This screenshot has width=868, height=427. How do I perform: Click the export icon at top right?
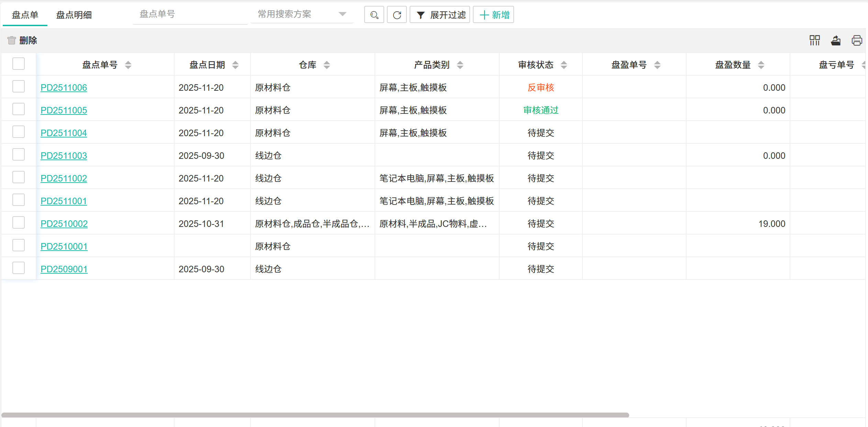coord(836,40)
